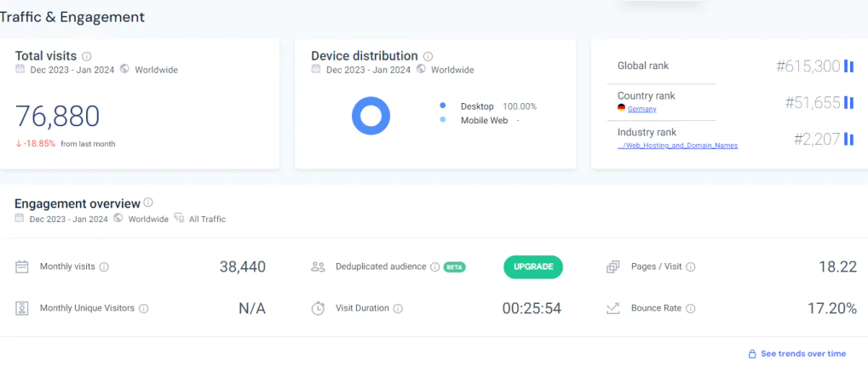This screenshot has height=366, width=868.
Task: Click the device distribution donut chart
Action: click(x=371, y=116)
